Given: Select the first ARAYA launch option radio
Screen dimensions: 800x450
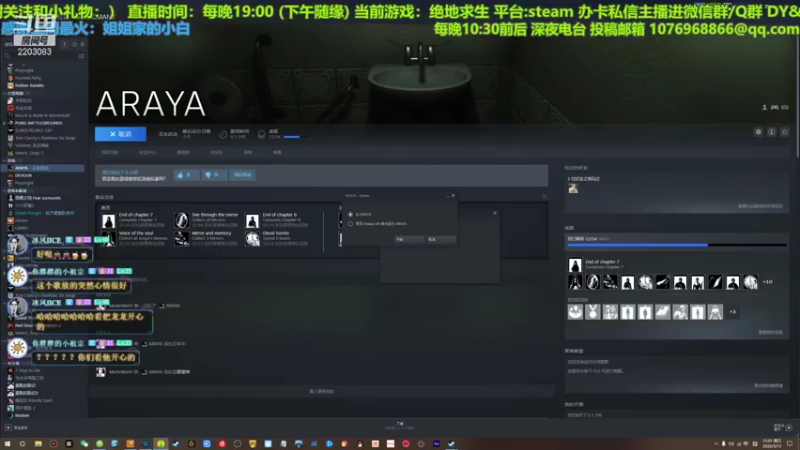Looking at the screenshot, I should point(350,214).
